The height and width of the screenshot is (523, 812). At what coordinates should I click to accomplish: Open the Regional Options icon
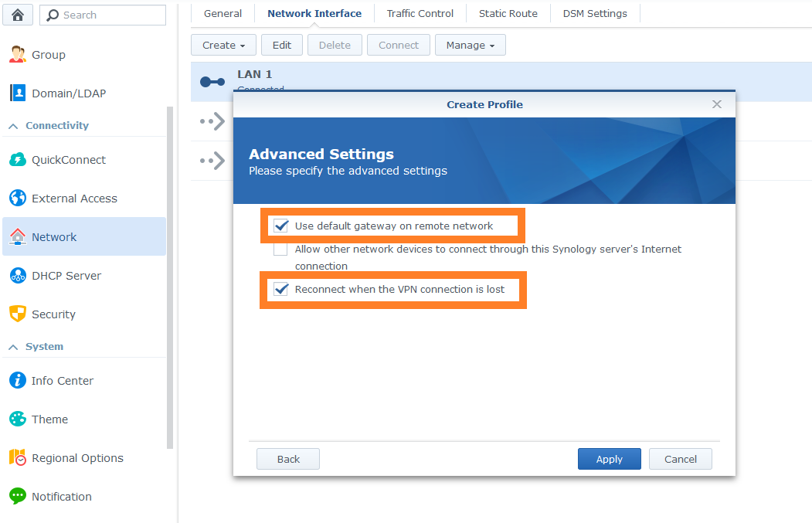pos(18,458)
